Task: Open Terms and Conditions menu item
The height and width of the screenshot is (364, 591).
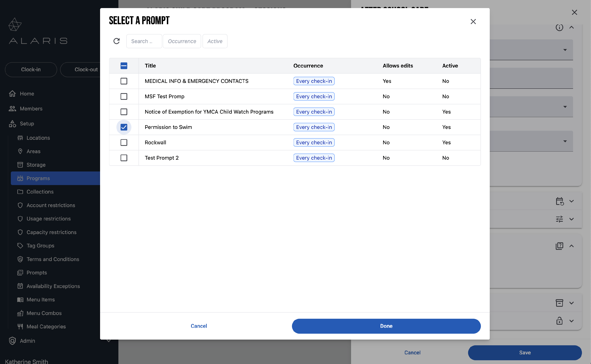Action: click(x=53, y=259)
